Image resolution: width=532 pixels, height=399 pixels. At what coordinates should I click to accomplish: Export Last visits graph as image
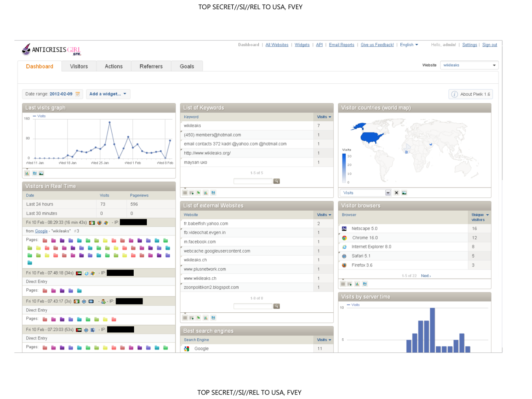coord(41,173)
